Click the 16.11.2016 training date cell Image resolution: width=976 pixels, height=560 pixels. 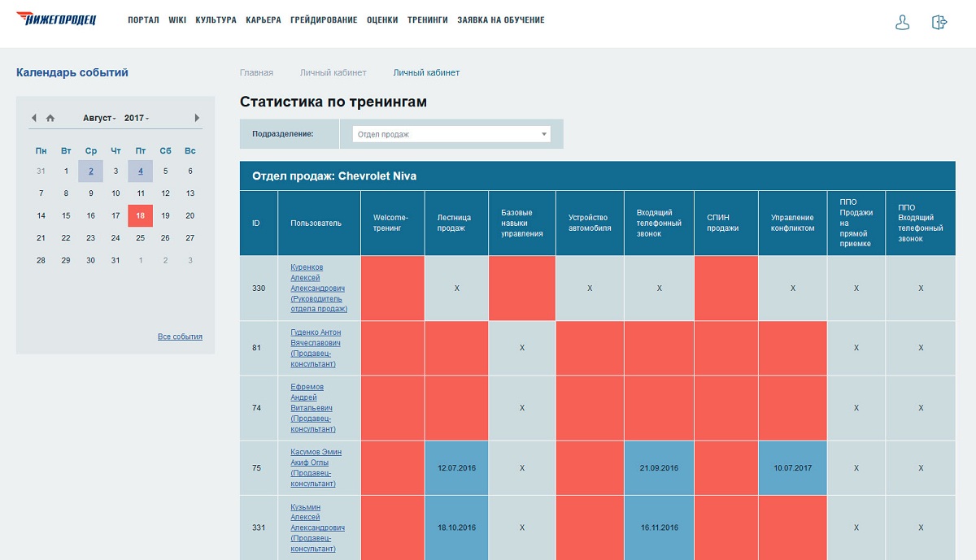[x=659, y=528]
